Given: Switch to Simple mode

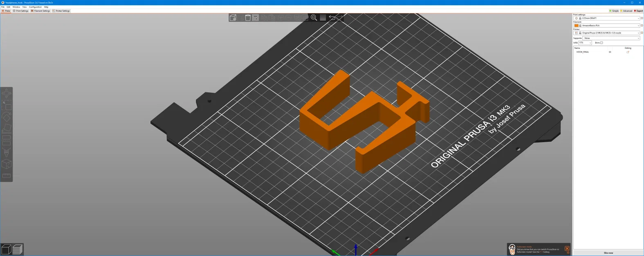Looking at the screenshot, I should pos(614,11).
